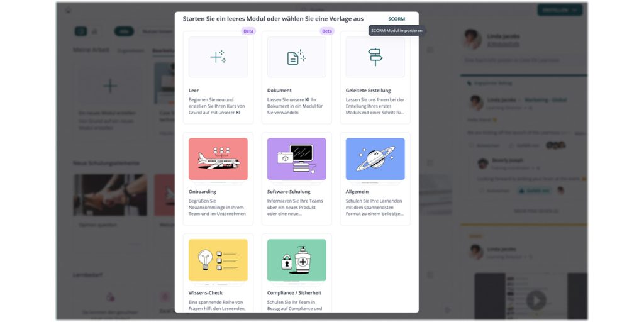
Task: Click the Onboarding card title
Action: pyautogui.click(x=202, y=192)
